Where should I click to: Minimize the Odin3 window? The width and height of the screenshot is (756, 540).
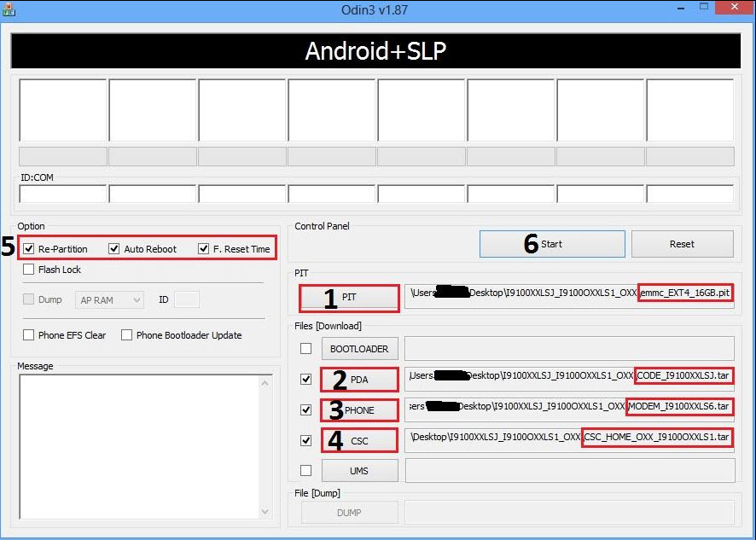(681, 9)
